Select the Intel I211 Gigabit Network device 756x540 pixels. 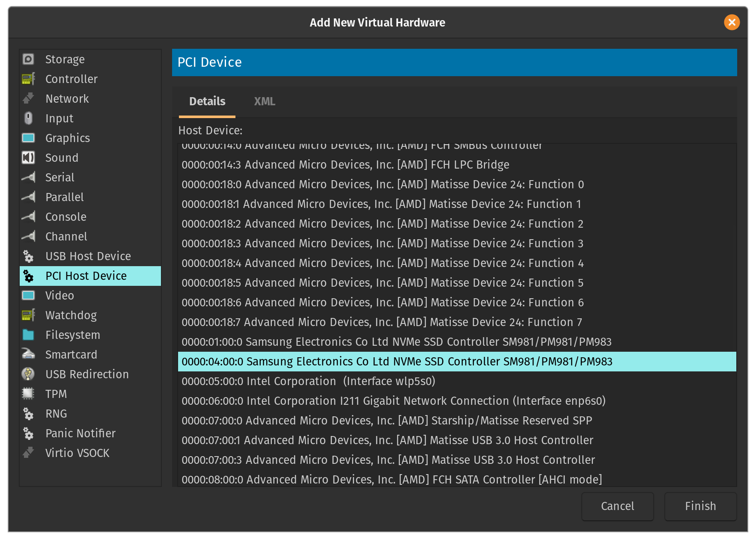coord(393,401)
